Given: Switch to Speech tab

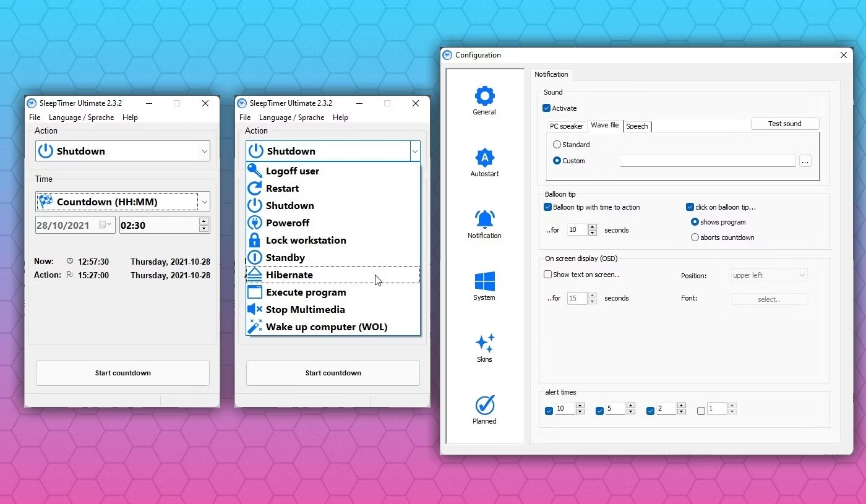Looking at the screenshot, I should coord(637,126).
